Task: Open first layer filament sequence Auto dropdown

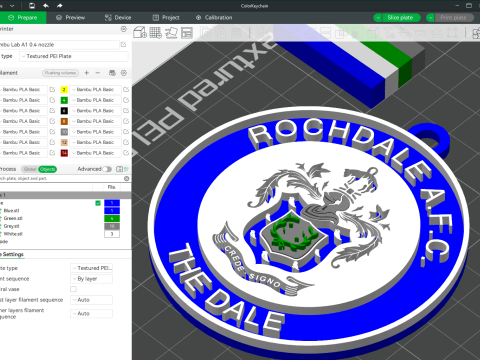Action: (91, 300)
